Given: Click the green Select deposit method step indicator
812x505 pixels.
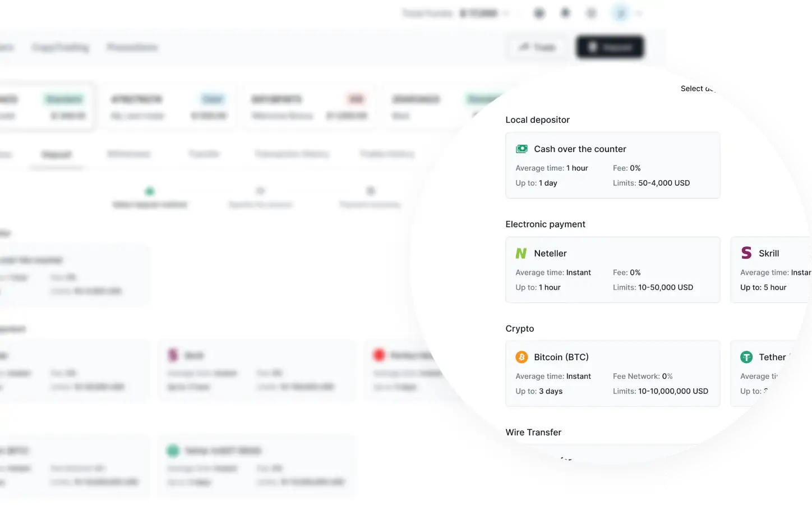Looking at the screenshot, I should coord(150,192).
